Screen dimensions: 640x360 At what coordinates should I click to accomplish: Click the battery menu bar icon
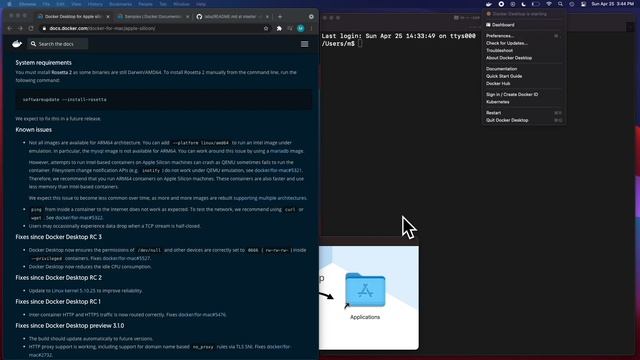click(536, 4)
